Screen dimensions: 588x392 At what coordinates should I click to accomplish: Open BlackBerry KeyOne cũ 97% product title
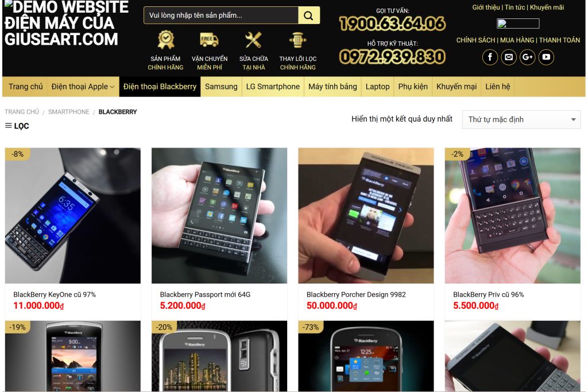(55, 294)
